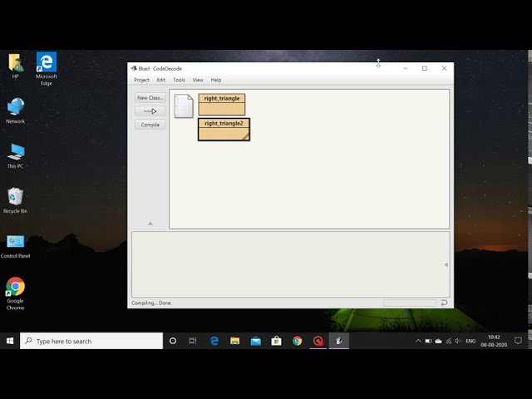
Task: Open the View menu
Action: (198, 80)
